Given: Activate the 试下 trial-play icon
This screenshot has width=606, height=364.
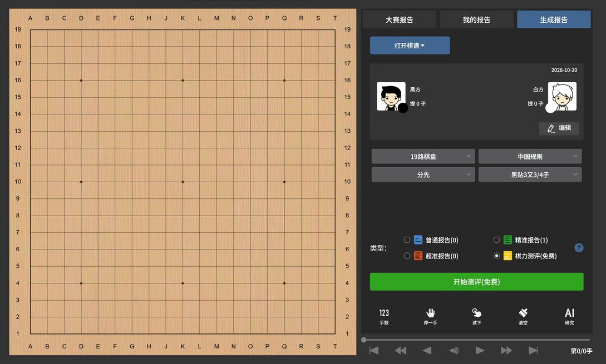Looking at the screenshot, I should click(476, 317).
